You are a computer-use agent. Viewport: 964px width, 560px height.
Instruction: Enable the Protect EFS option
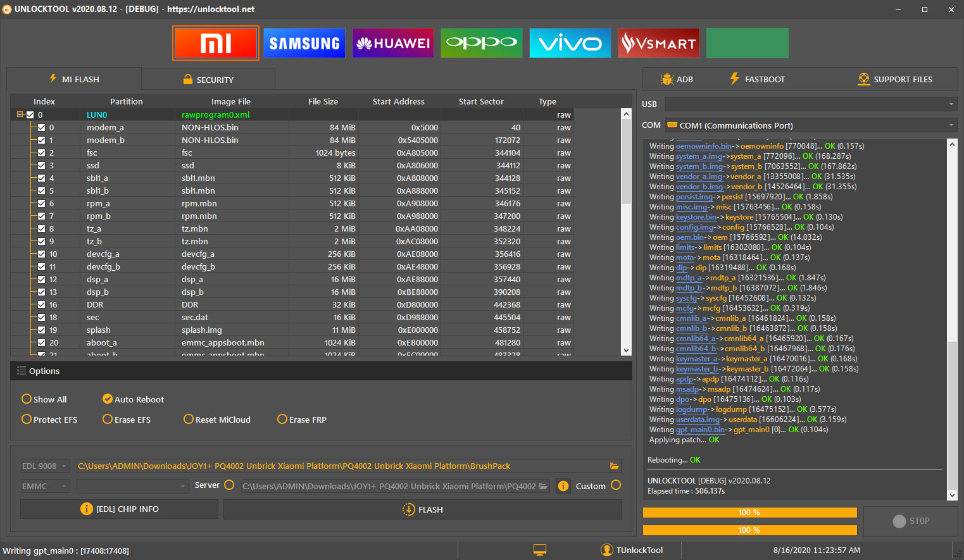click(x=27, y=419)
